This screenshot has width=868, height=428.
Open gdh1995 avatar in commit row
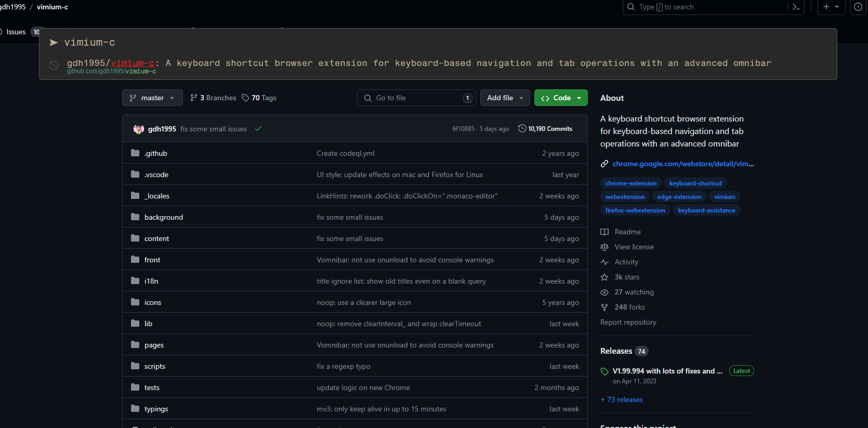(138, 129)
